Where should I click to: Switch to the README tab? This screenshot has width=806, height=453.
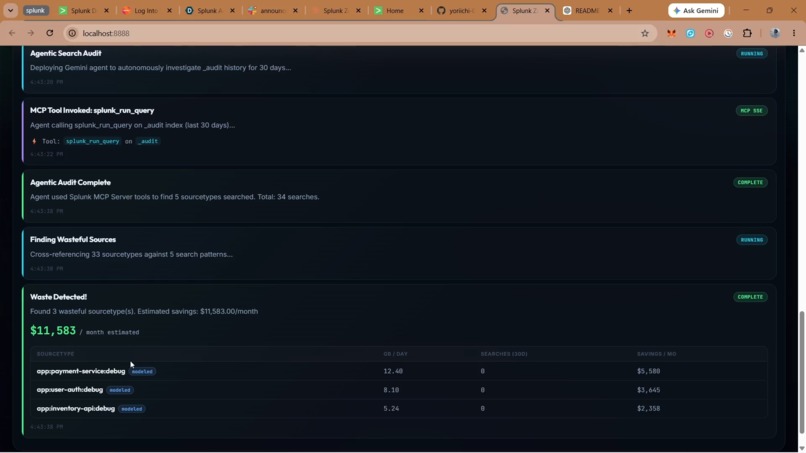coord(587,10)
